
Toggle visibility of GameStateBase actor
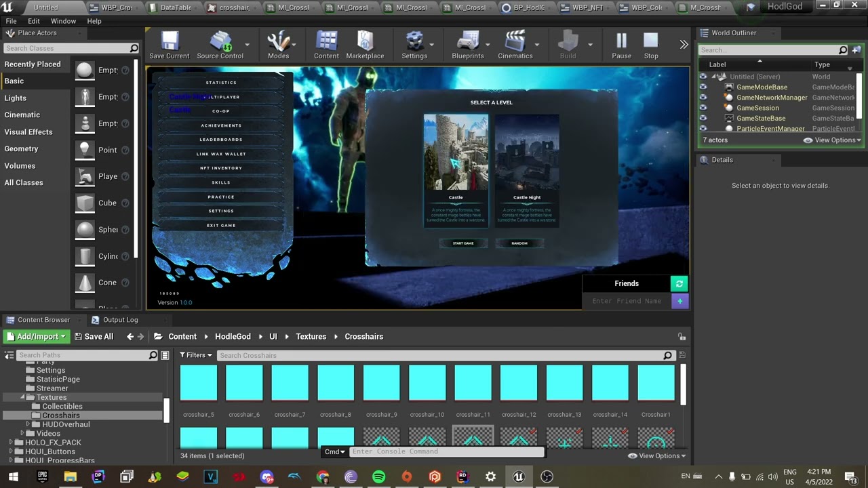coord(703,119)
